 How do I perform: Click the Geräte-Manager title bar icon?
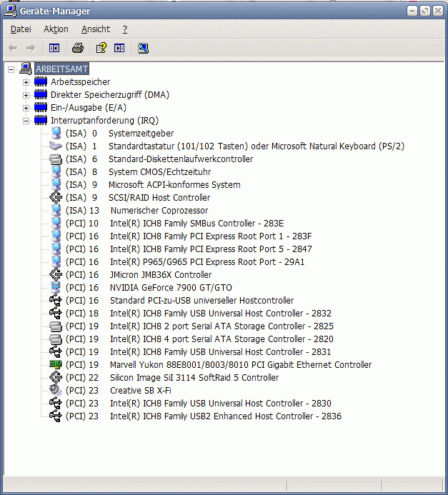coord(11,11)
